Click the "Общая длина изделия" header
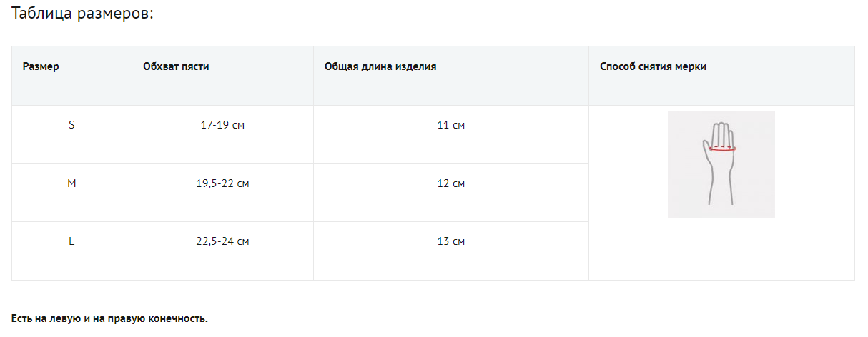The width and height of the screenshot is (868, 337). click(380, 66)
